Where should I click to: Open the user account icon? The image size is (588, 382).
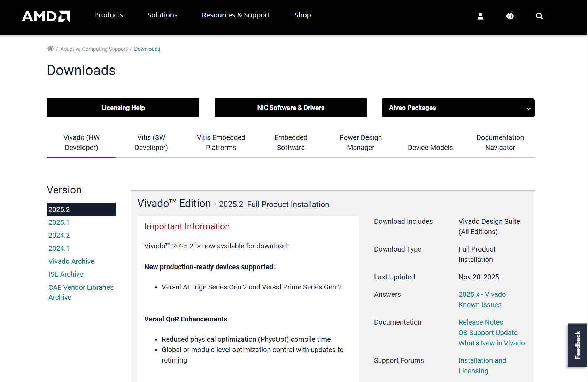(x=480, y=16)
